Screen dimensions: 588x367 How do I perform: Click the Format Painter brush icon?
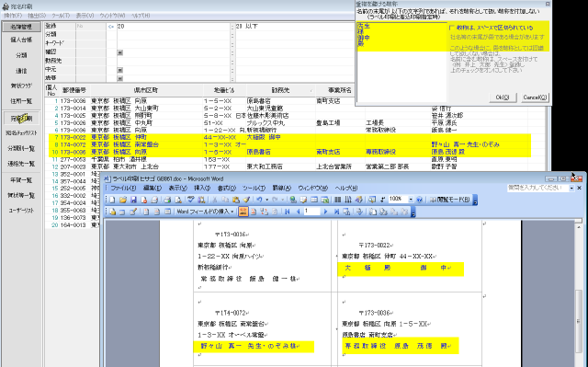click(246, 200)
